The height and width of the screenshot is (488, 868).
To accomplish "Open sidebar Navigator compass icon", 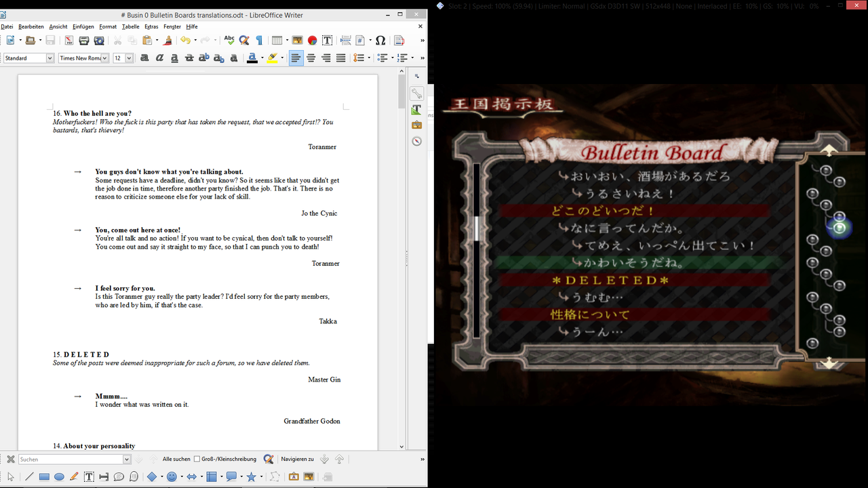I will 416,141.
